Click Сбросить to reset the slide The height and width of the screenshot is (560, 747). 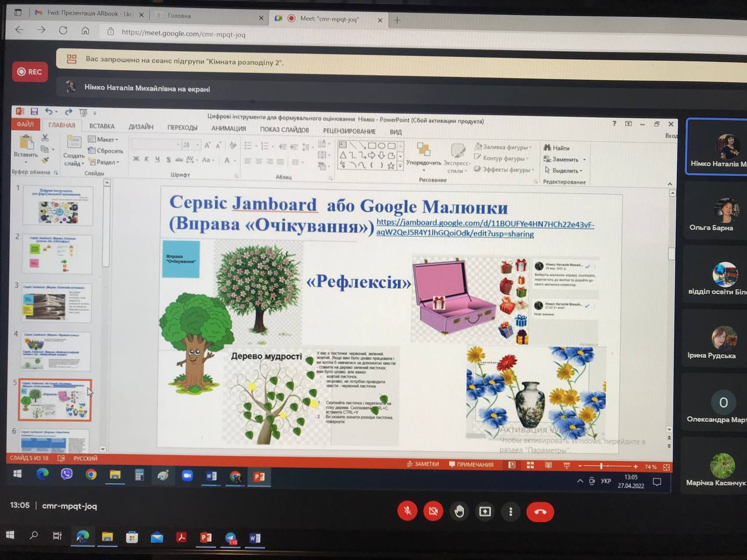pos(106,150)
